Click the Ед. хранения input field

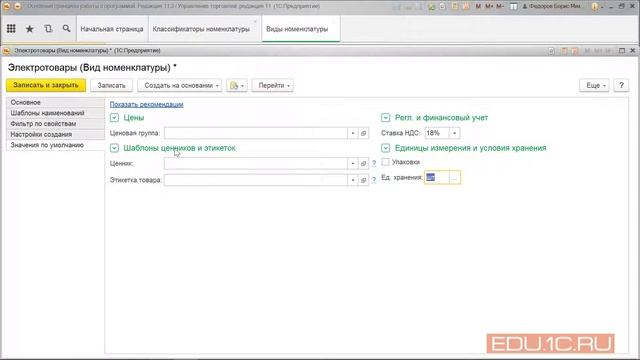437,178
